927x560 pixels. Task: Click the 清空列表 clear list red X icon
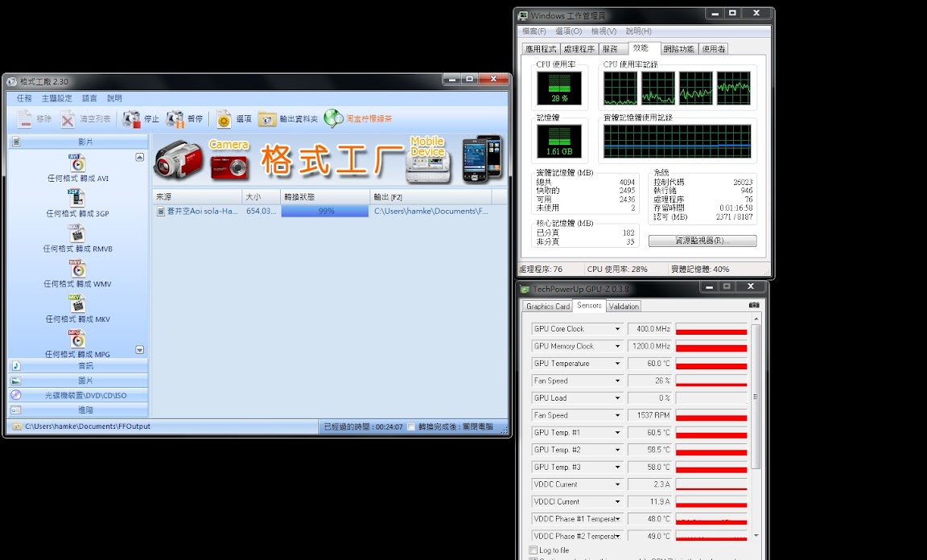point(68,119)
